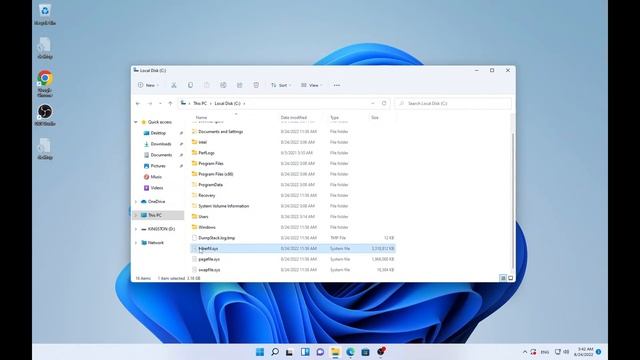This screenshot has width=640, height=360.
Task: Click the Delete trash icon in toolbar
Action: [x=256, y=85]
